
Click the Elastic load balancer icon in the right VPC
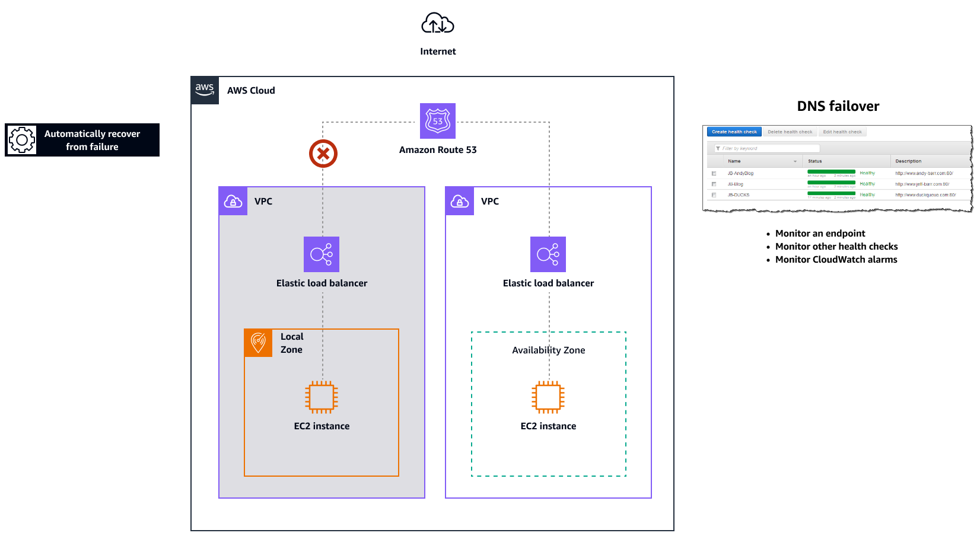point(548,254)
